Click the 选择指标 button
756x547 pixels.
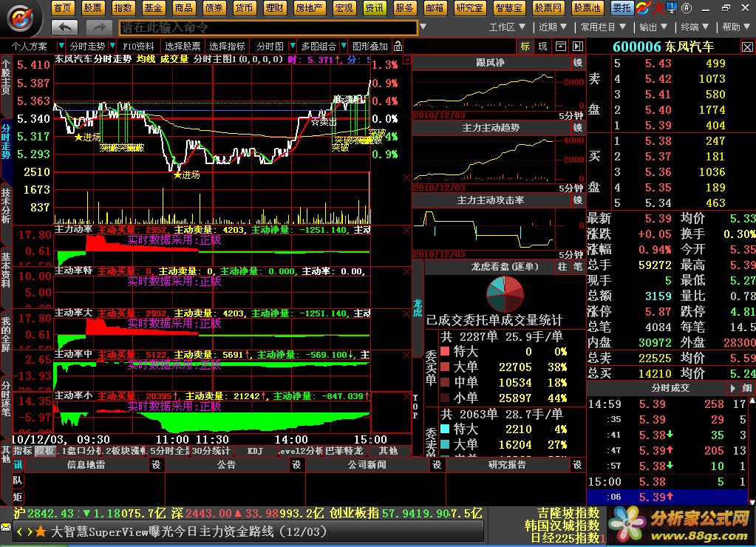(227, 47)
